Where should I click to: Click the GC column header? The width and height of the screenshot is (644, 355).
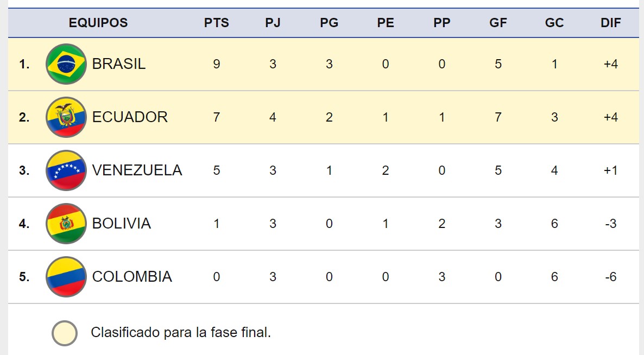pyautogui.click(x=554, y=23)
